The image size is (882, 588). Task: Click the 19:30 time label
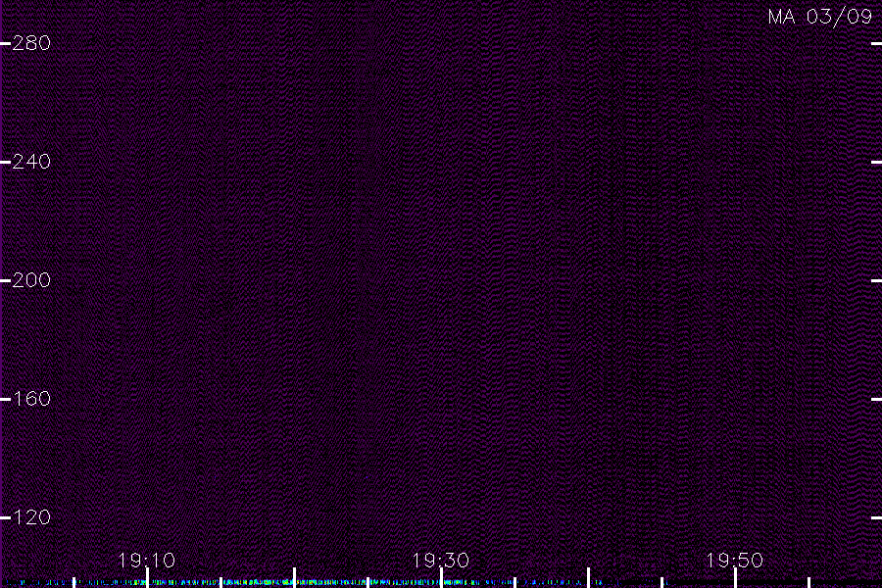[x=441, y=561]
